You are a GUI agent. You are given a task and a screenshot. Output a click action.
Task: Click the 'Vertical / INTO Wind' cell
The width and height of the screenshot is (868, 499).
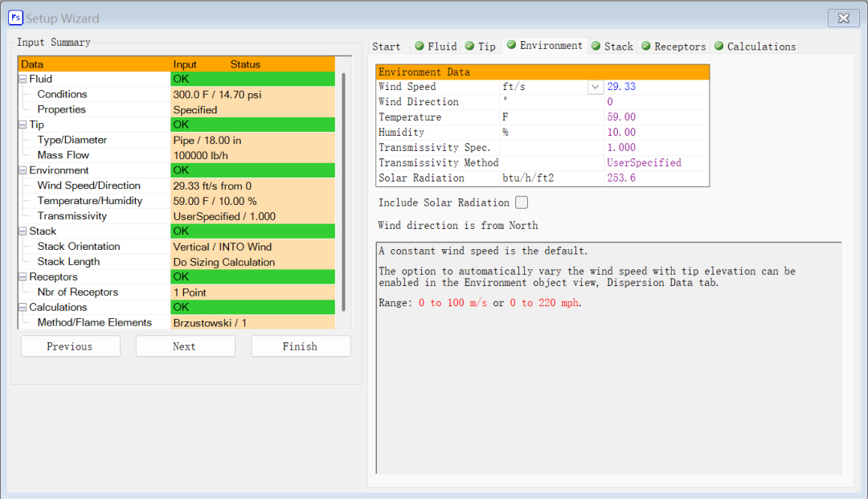coord(253,247)
